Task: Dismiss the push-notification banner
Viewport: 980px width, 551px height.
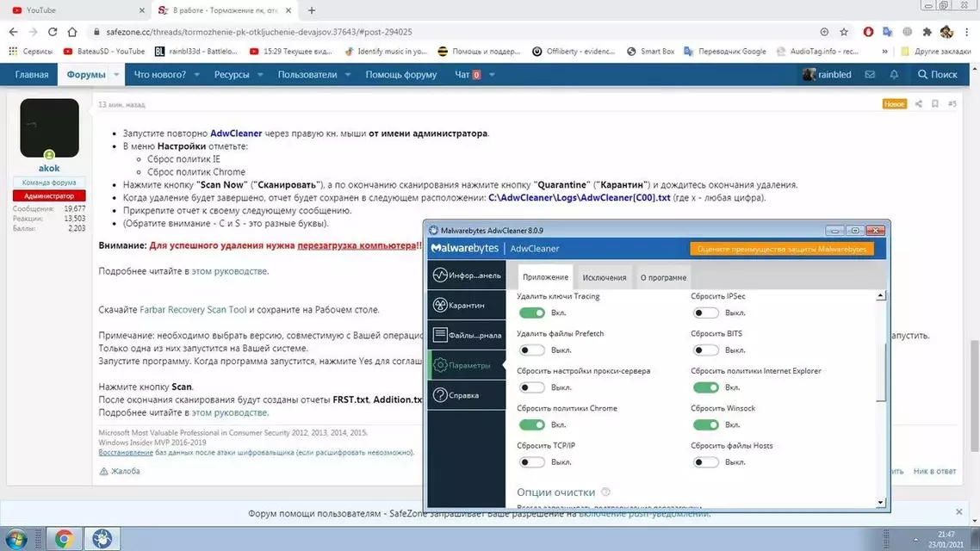Action: (958, 512)
